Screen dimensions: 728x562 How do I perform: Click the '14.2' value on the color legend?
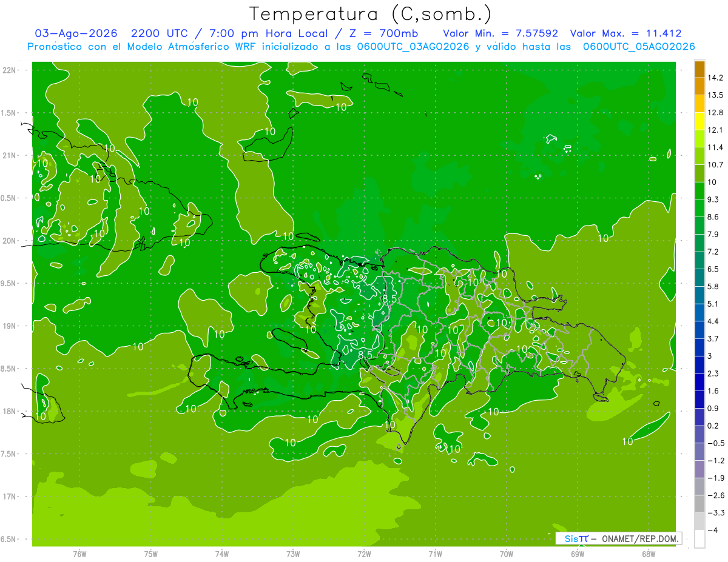pos(715,78)
